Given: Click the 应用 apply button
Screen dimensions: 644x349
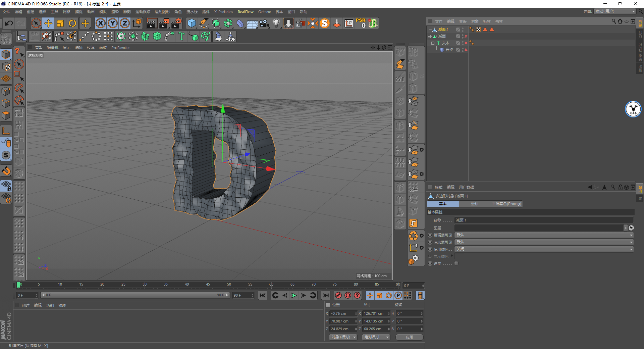Looking at the screenshot, I should tap(409, 337).
